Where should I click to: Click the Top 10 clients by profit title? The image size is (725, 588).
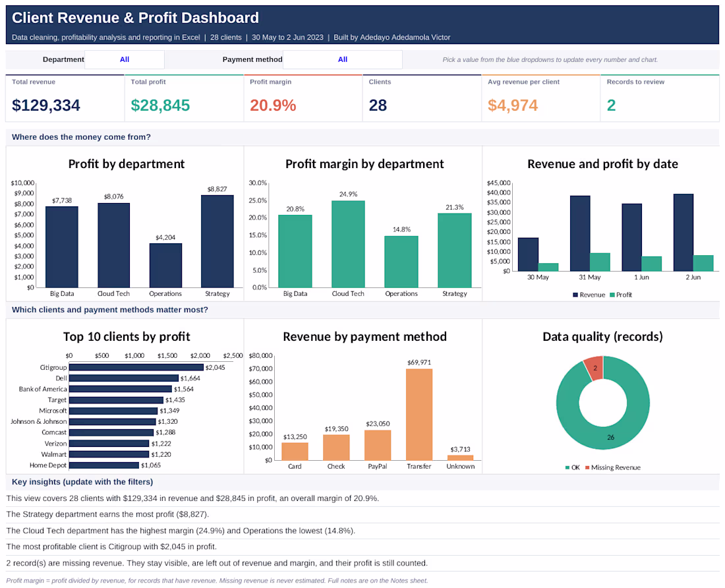(x=127, y=337)
